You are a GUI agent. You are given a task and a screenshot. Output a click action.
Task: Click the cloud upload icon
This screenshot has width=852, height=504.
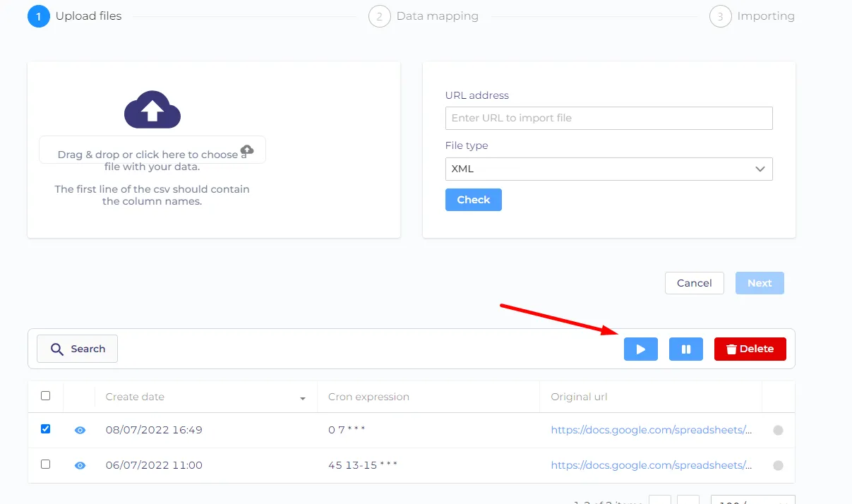[x=152, y=109]
